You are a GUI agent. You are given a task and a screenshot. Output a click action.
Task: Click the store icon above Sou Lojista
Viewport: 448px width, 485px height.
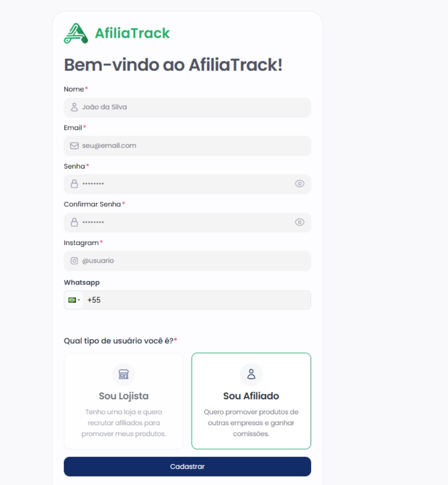pos(124,374)
